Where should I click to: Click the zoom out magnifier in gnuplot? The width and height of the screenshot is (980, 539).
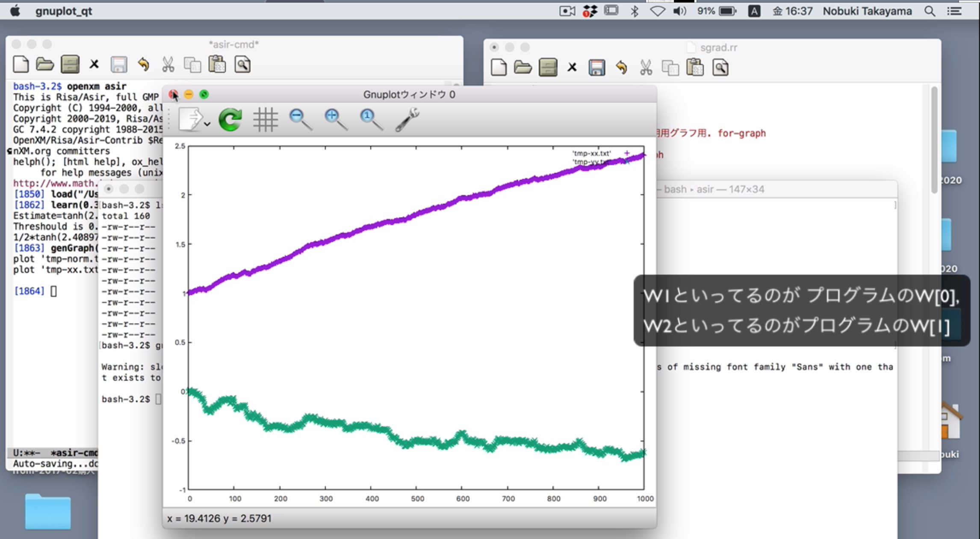301,119
